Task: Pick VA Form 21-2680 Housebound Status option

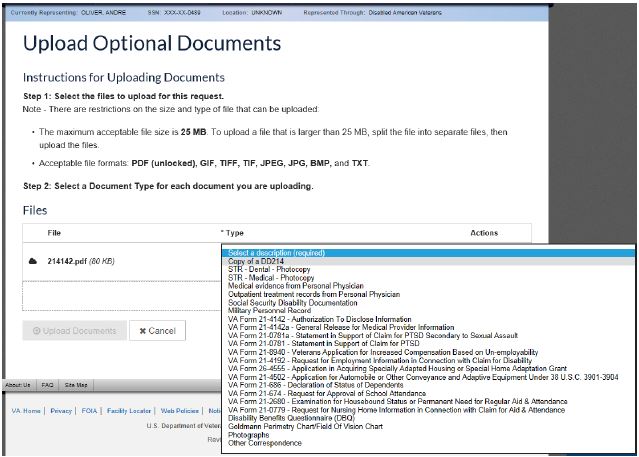Action: point(428,402)
